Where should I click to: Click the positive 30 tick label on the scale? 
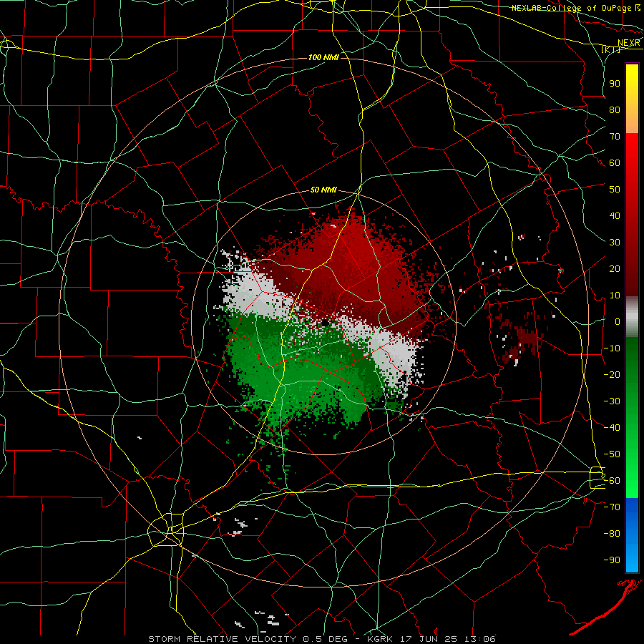[x=615, y=243]
